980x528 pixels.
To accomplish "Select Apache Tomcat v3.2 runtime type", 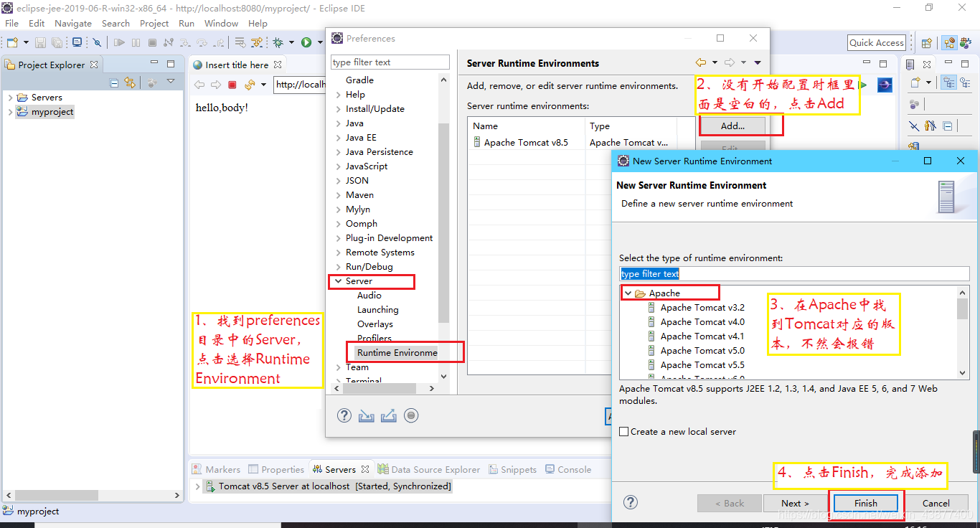I will coord(696,308).
